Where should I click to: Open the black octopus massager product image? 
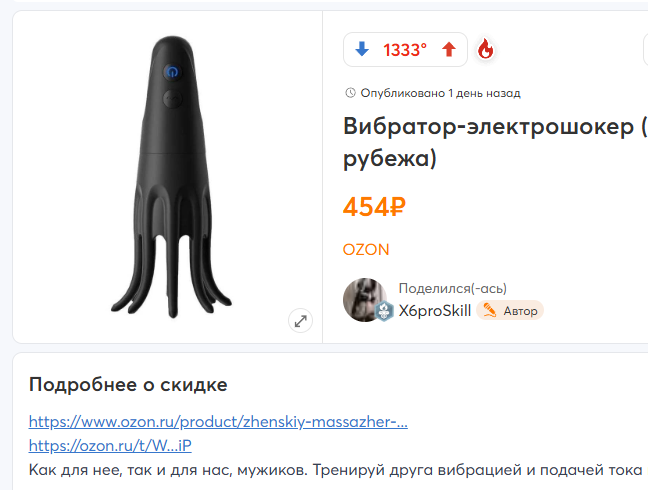[172, 177]
